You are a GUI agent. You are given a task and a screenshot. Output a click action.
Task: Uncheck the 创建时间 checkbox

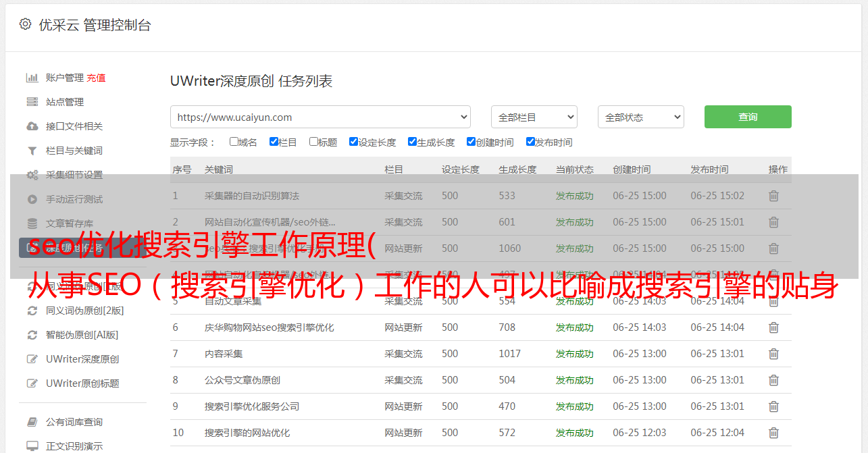tap(471, 142)
